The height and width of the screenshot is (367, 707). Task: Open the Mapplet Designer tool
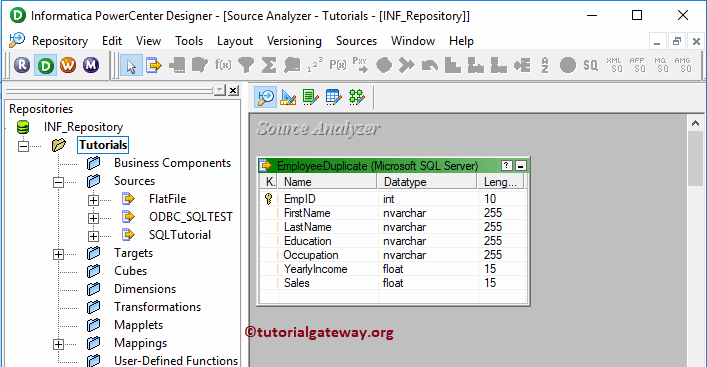334,97
